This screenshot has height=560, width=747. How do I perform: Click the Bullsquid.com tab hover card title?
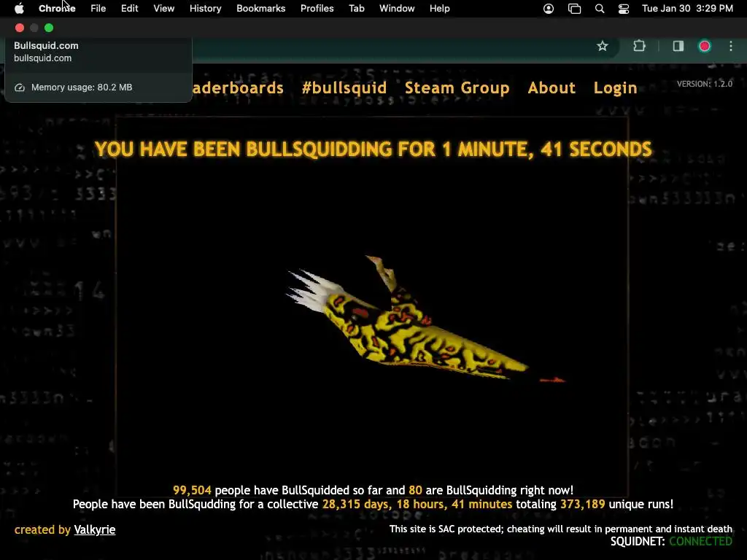coord(46,46)
